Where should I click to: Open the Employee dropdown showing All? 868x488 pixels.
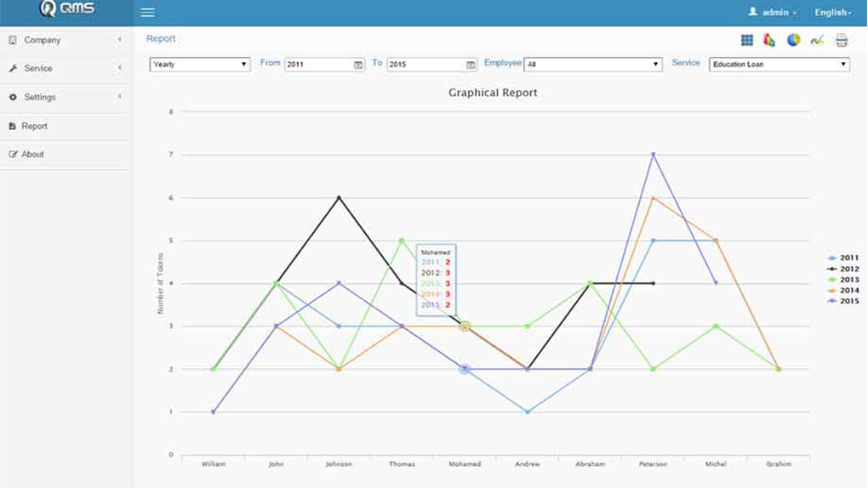592,65
